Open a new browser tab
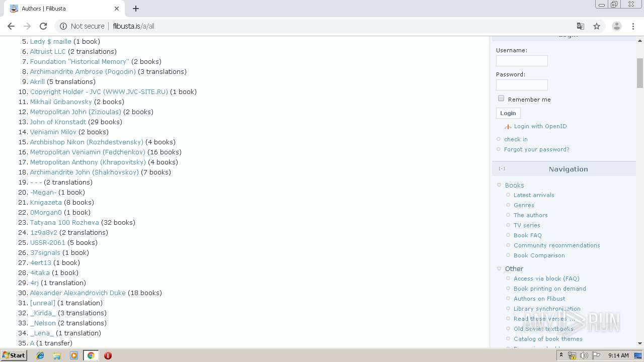 136,9
